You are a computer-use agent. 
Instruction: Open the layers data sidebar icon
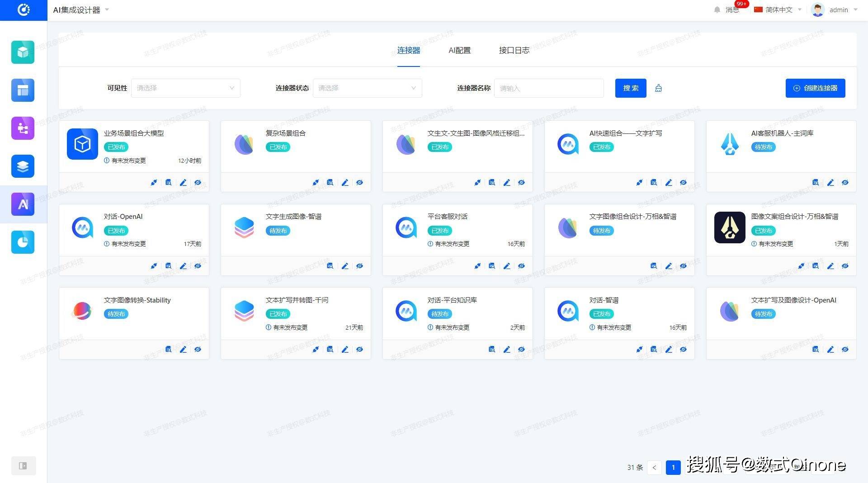(x=23, y=166)
